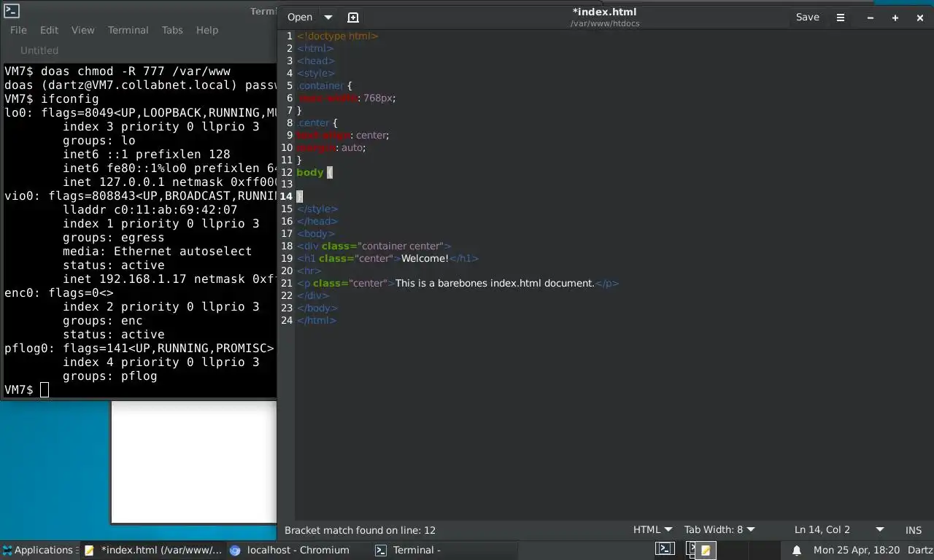Viewport: 934px width, 560px height.
Task: Click the line 1 doctype html text
Action: [338, 36]
